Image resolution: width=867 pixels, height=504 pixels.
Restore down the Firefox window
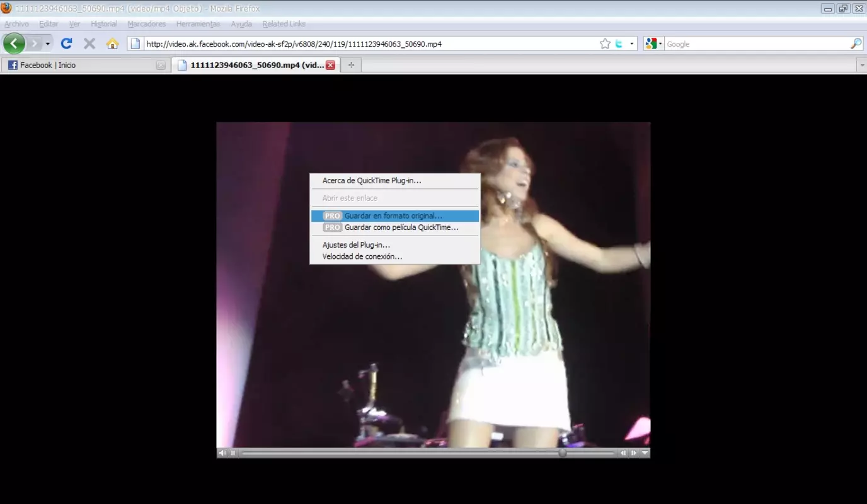pos(843,8)
